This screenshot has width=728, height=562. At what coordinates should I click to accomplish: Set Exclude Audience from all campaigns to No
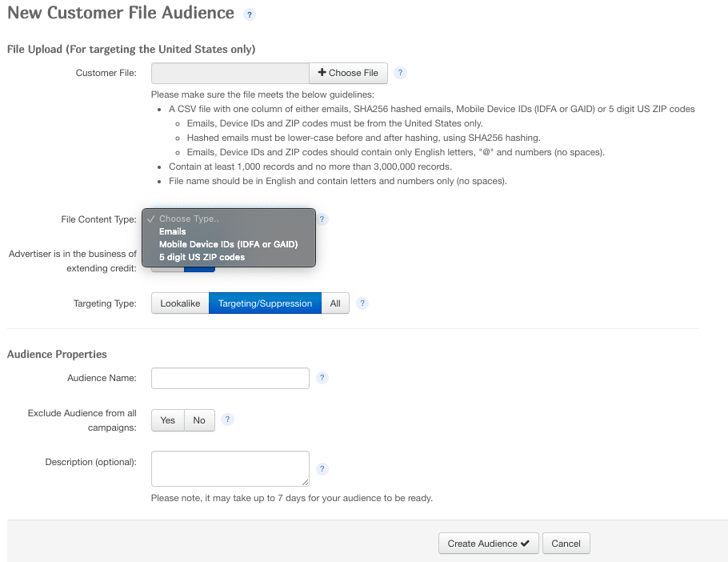(x=199, y=420)
